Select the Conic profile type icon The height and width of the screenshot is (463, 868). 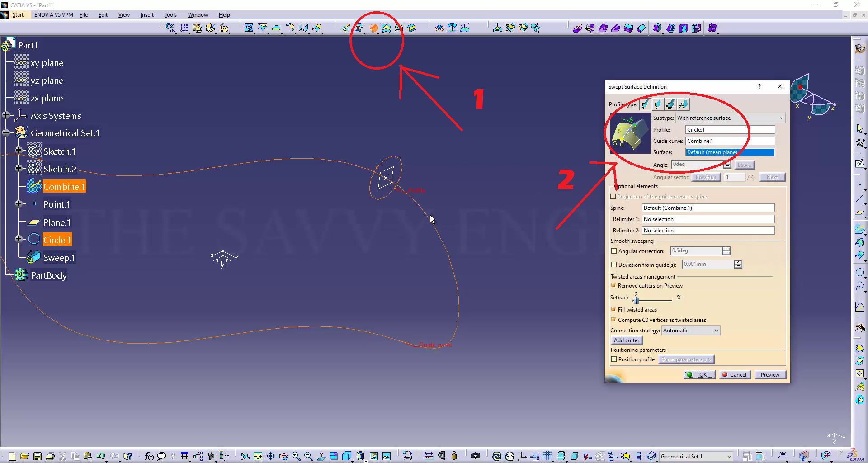(683, 104)
